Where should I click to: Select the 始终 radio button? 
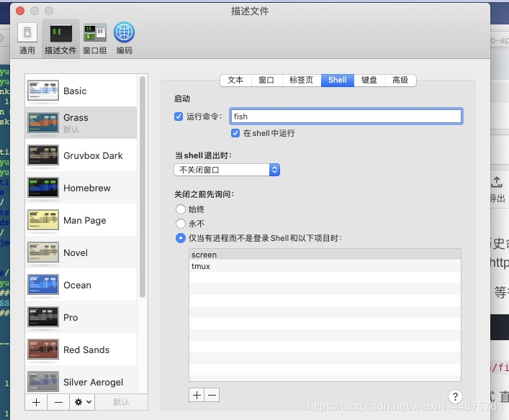pyautogui.click(x=181, y=209)
